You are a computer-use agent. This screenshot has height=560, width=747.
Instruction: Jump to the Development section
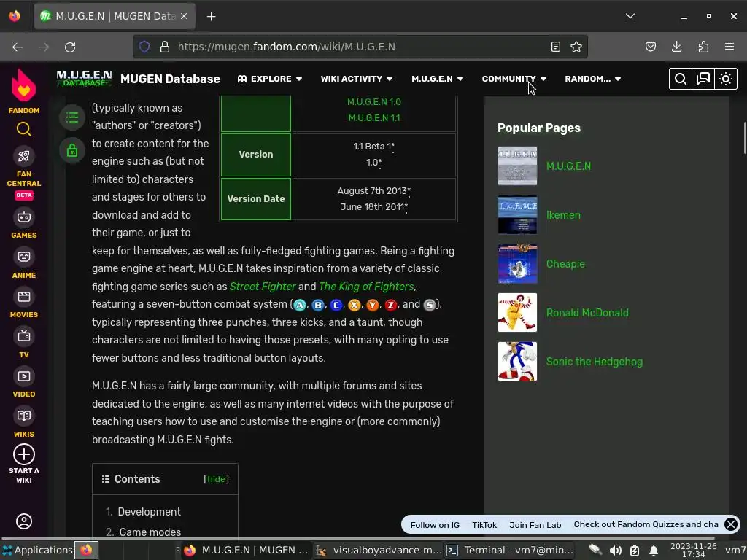pyautogui.click(x=149, y=512)
